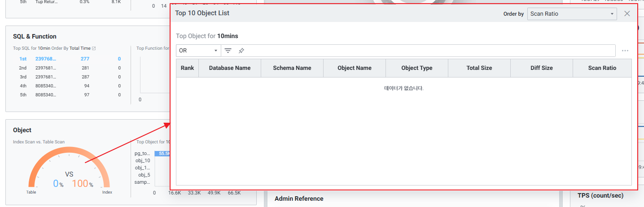
Task: Expand the OR condition dropdown
Action: pyautogui.click(x=198, y=51)
